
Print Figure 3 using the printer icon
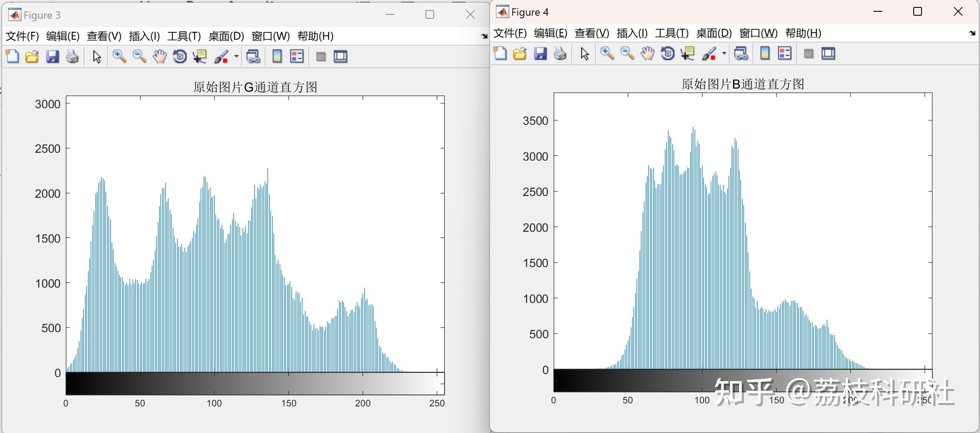[72, 56]
